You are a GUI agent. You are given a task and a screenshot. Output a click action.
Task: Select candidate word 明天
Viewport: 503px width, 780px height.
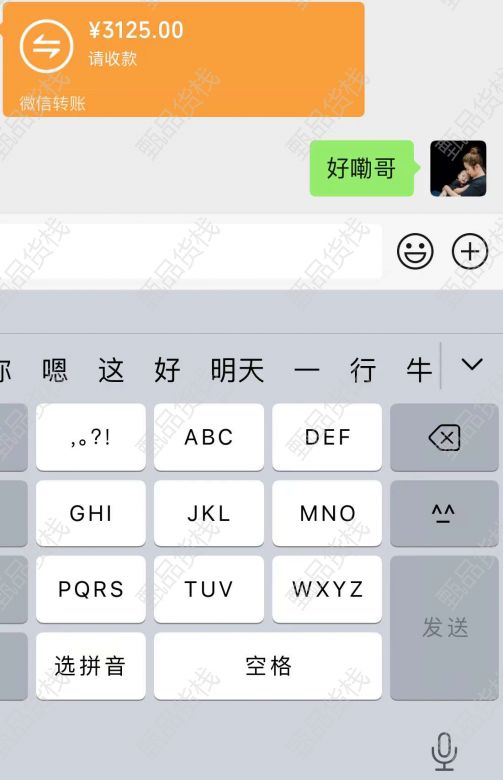[237, 370]
